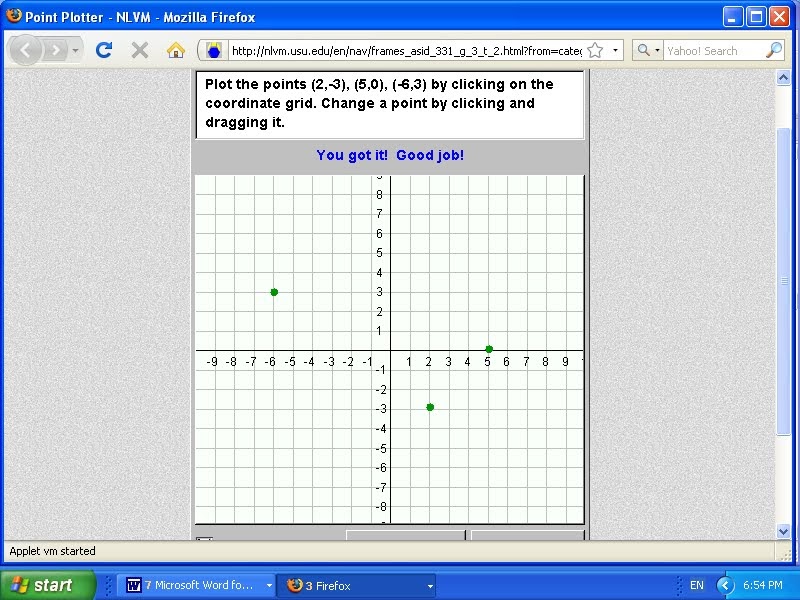Click the Firefox logo on the taskbar group

[x=294, y=585]
